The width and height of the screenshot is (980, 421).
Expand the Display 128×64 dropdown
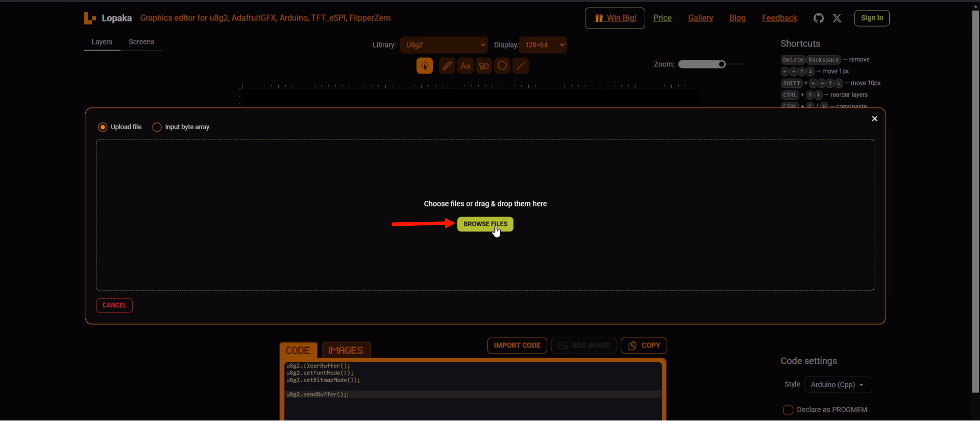(x=543, y=45)
